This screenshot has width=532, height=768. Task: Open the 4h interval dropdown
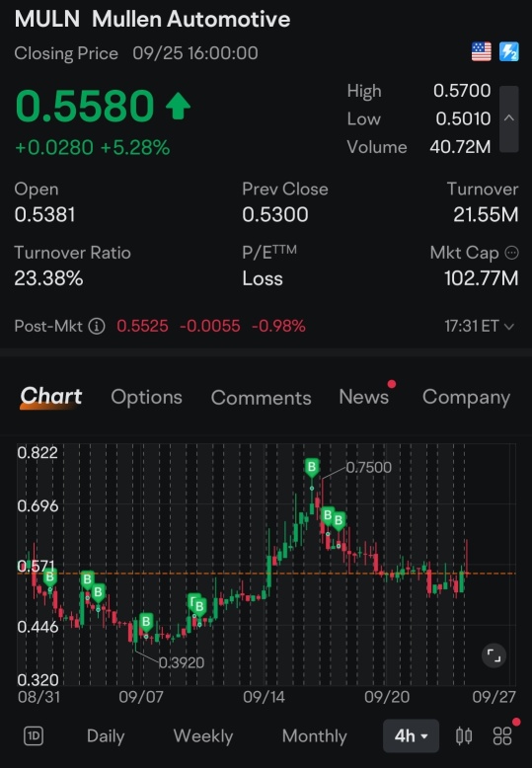(411, 735)
